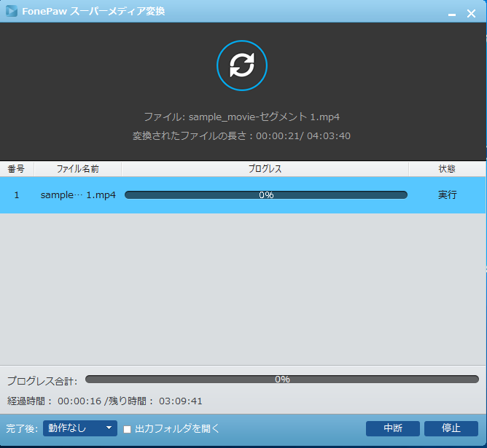Click the 番号 column header
The height and width of the screenshot is (448, 487).
[x=17, y=169]
